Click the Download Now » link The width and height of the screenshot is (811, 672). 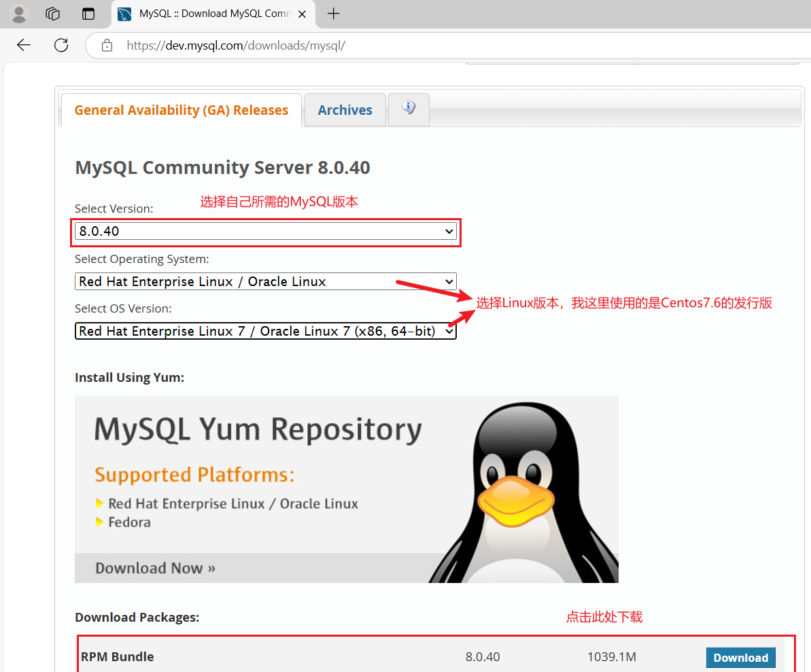(155, 568)
